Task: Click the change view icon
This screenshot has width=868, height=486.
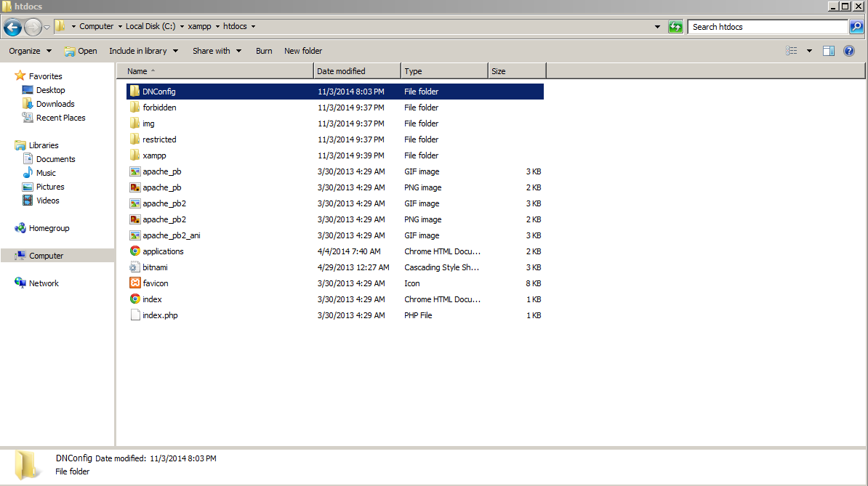Action: point(792,51)
